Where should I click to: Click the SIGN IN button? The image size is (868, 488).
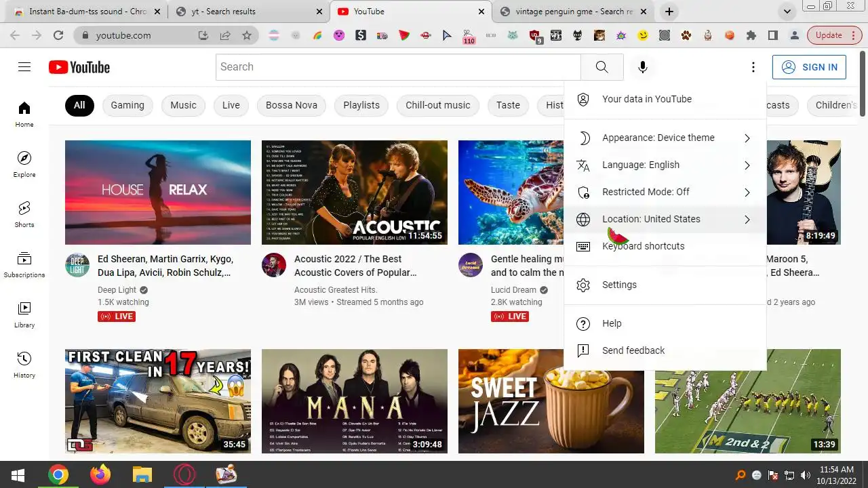point(809,67)
